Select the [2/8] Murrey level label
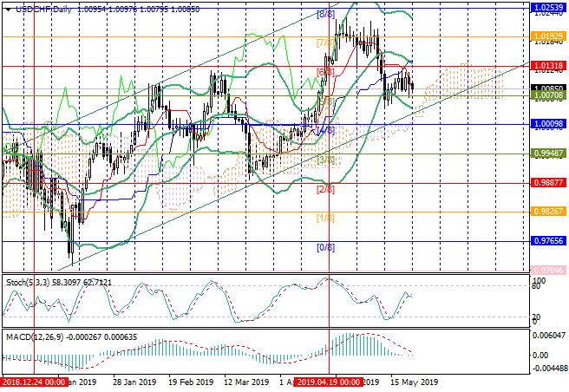Image resolution: width=569 pixels, height=392 pixels. coord(325,189)
